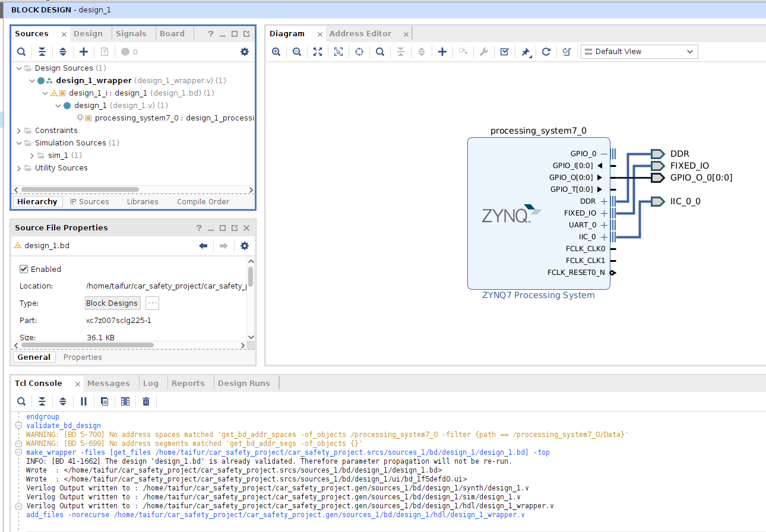This screenshot has width=766, height=532.
Task: Open the Properties tab in Source File Properties
Action: point(83,357)
